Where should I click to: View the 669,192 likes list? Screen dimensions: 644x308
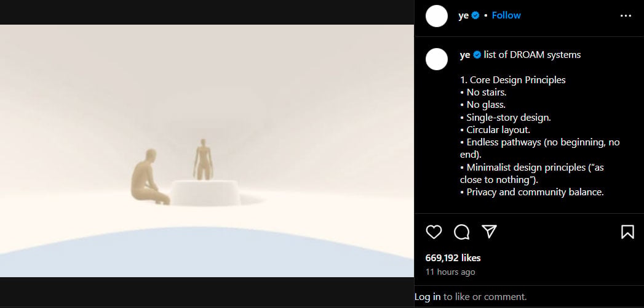(453, 258)
